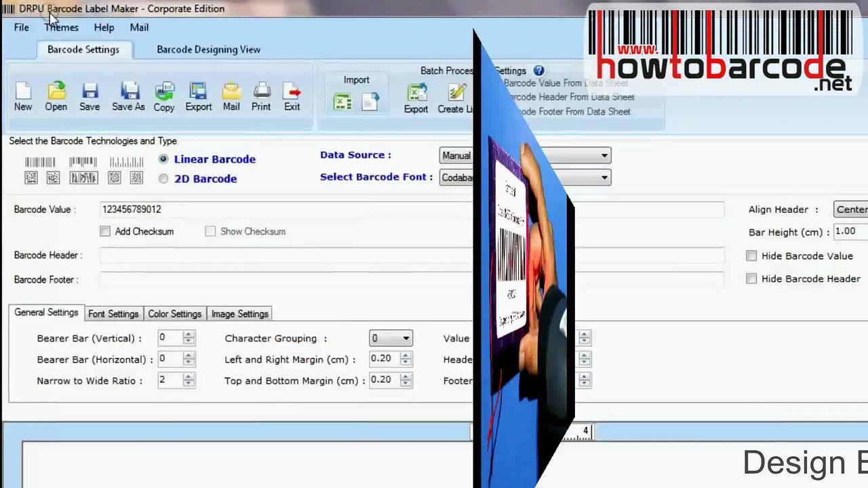Click the Batch Processing Settings help icon
The width and height of the screenshot is (868, 488).
[x=539, y=70]
